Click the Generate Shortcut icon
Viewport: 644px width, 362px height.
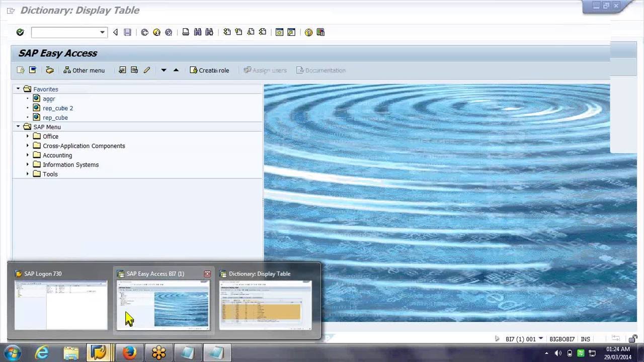291,32
